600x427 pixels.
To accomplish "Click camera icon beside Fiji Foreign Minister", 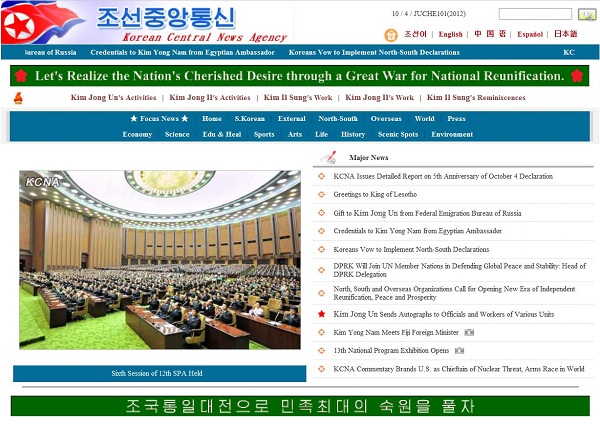I will click(469, 332).
